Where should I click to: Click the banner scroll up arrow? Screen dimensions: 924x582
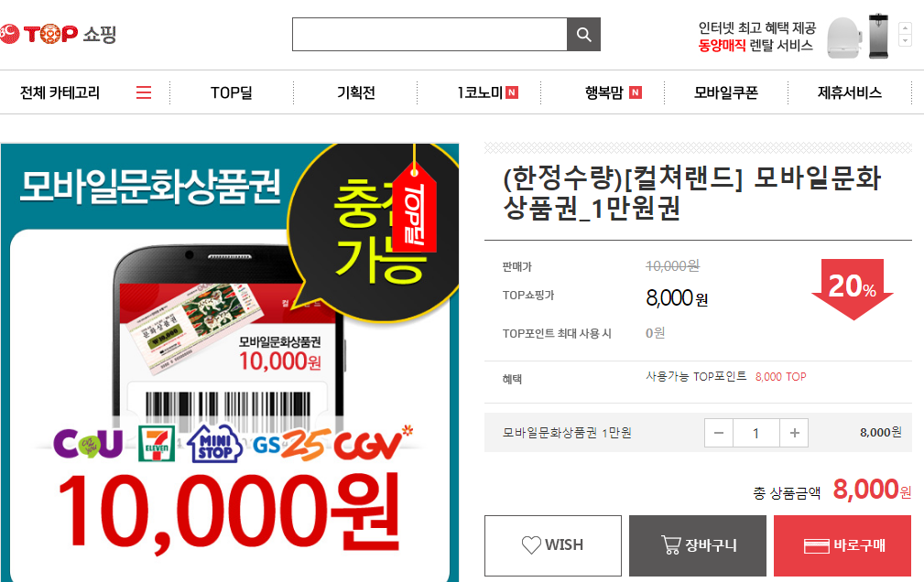click(905, 27)
